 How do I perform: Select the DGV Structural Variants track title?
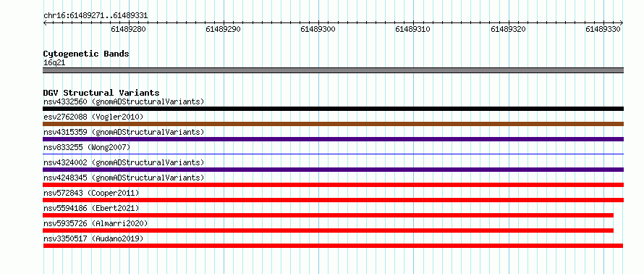click(x=101, y=93)
